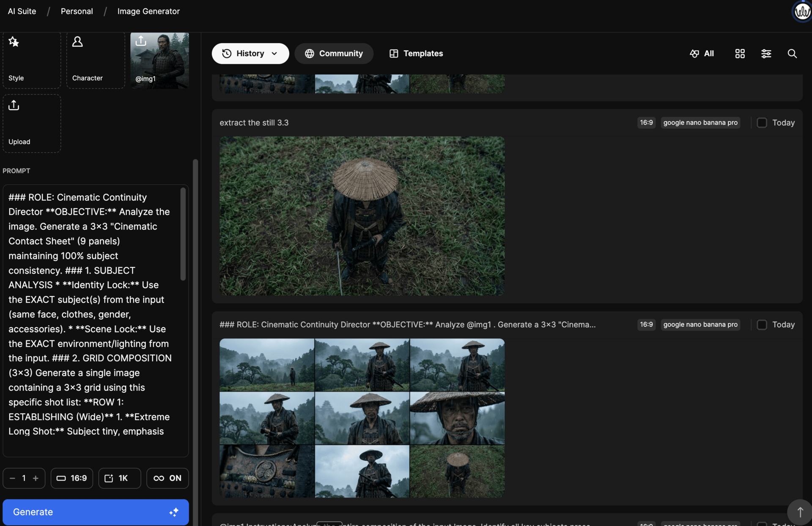Click the scroll-to-top arrow button
This screenshot has width=812, height=526.
(x=800, y=512)
